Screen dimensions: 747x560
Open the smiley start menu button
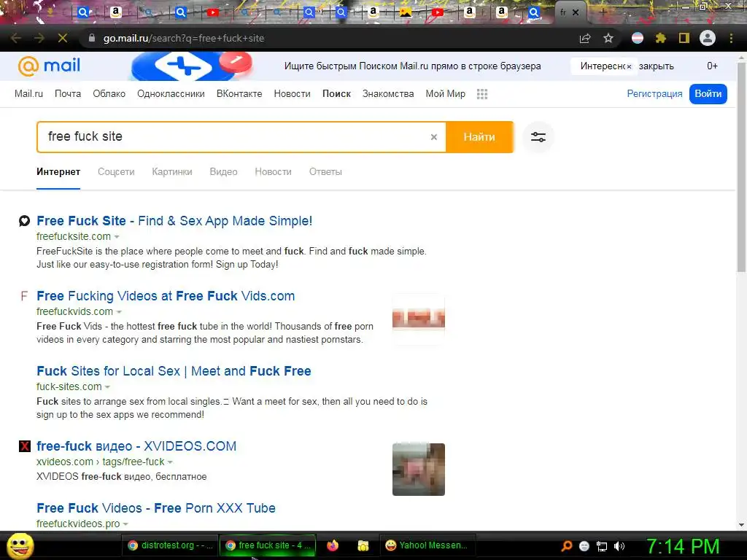coord(20,545)
